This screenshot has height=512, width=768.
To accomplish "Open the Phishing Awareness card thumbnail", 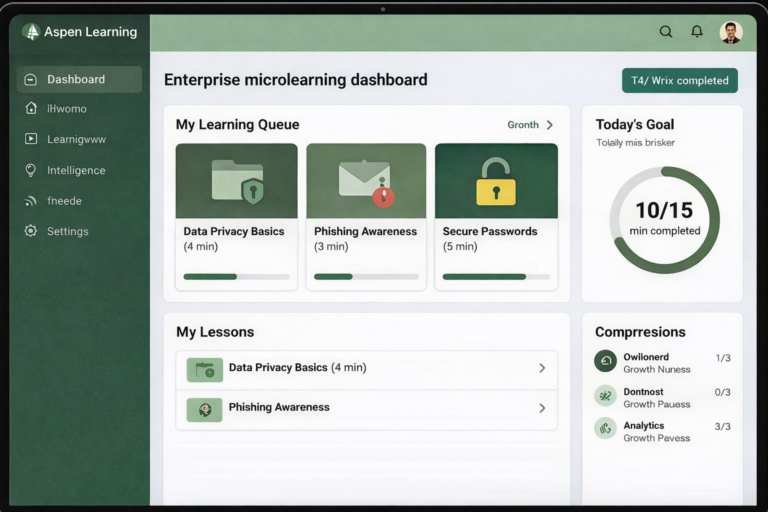I will coord(366,180).
